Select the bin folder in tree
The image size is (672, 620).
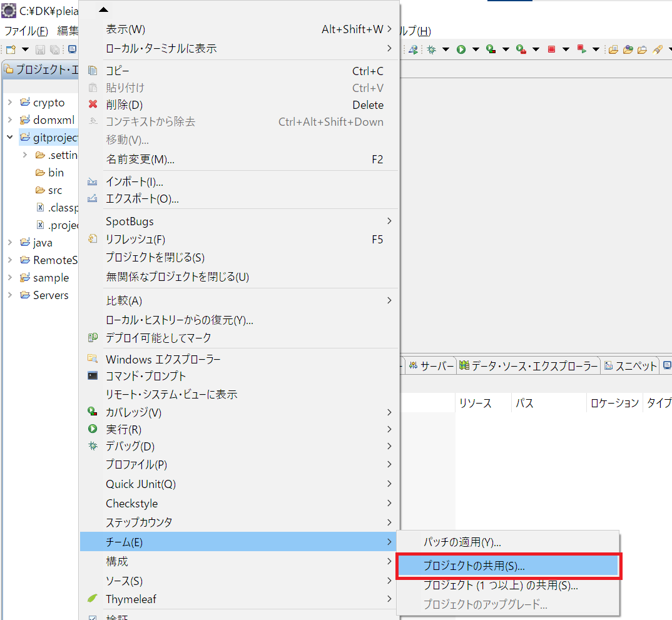coord(49,172)
